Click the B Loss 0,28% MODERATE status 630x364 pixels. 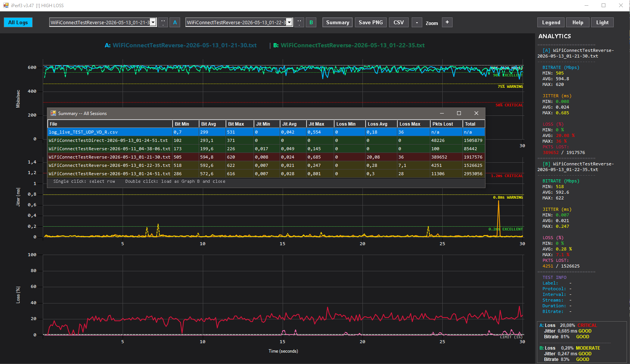pyautogui.click(x=569, y=348)
